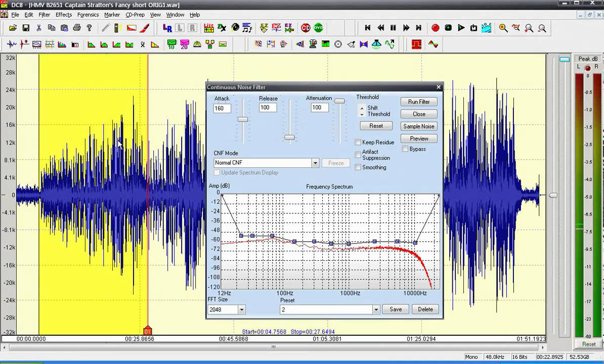
Task: Click the rewind double-arrow icon
Action: pyautogui.click(x=380, y=28)
